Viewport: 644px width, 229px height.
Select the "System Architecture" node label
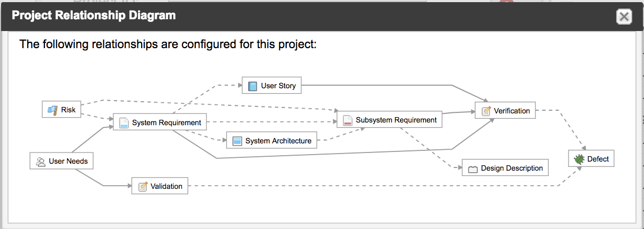(x=278, y=141)
